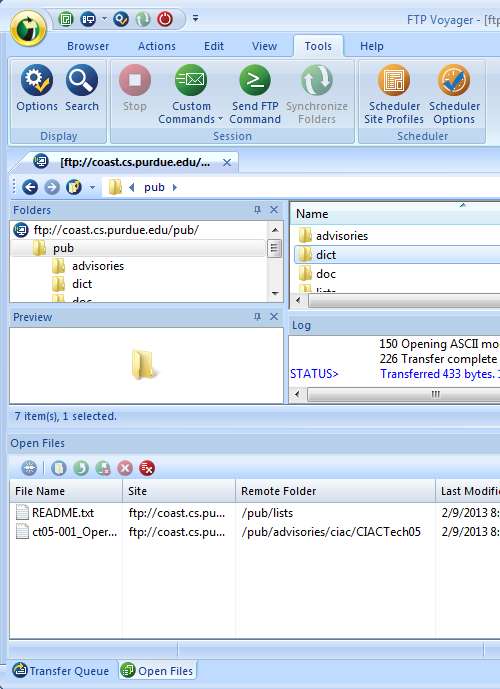Click the Open Files green refresh icon
This screenshot has height=689, width=500.
click(x=81, y=468)
